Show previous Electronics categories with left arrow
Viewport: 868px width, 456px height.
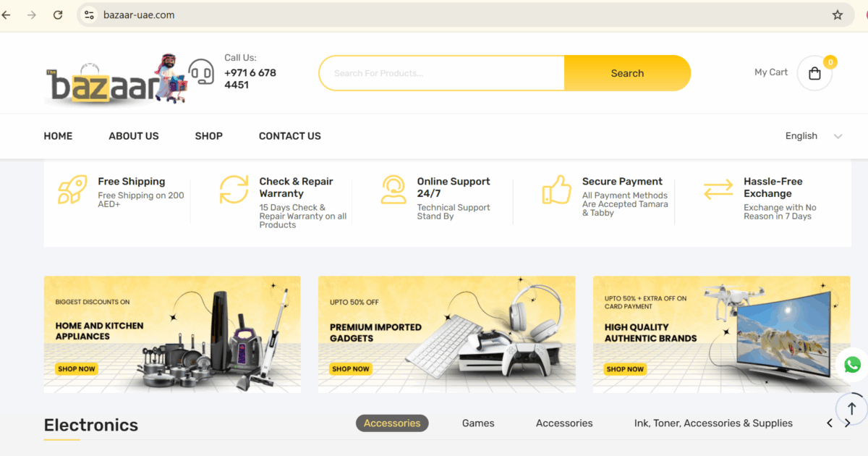pos(830,423)
